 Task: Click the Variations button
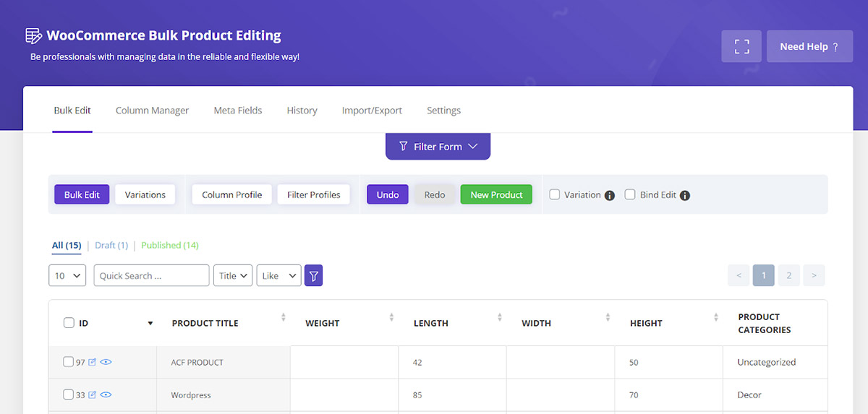145,194
